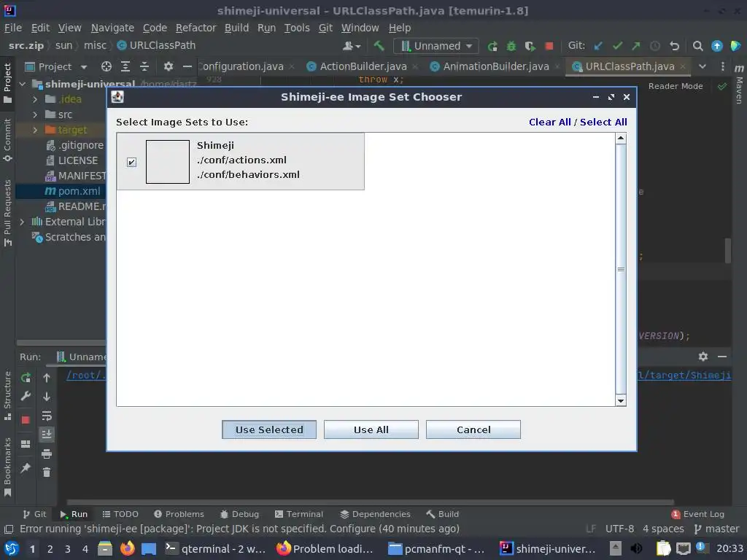Open Run panel wrench settings icon

(26, 396)
